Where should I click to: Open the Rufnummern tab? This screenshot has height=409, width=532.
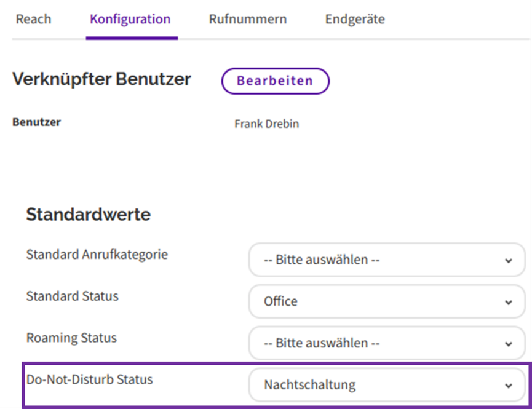tap(247, 19)
